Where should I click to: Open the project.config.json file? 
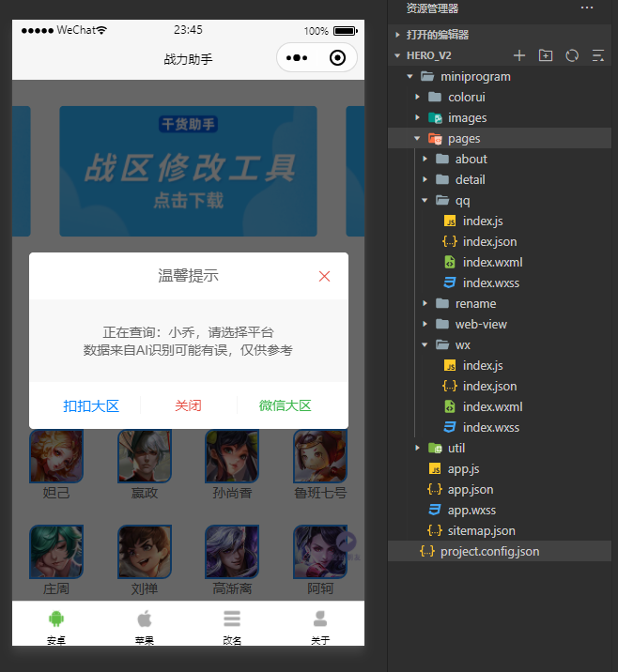click(x=500, y=551)
